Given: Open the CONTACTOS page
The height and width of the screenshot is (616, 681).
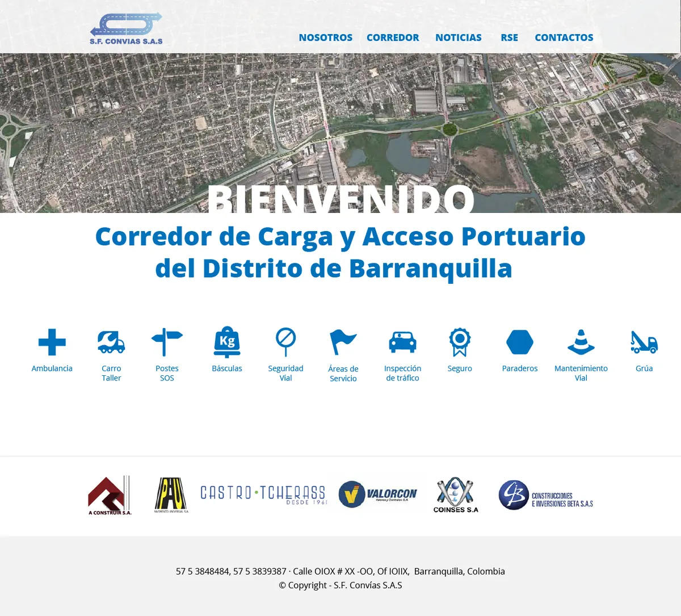Looking at the screenshot, I should coord(564,37).
